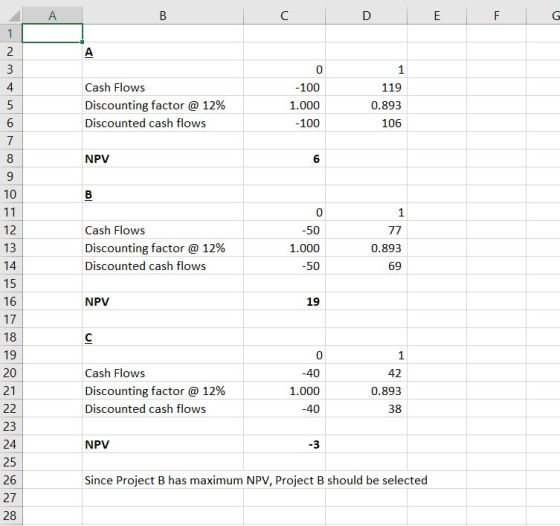Click the underlined project 'C' heading cell

pyautogui.click(x=163, y=337)
